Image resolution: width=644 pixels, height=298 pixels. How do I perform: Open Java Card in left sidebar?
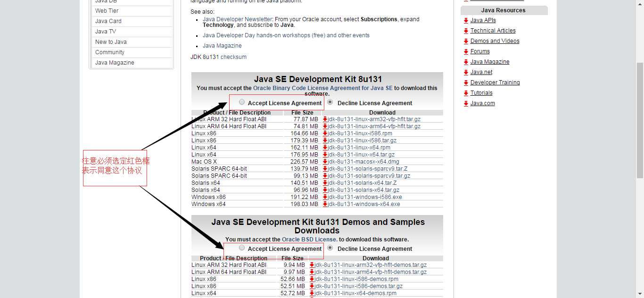pos(108,21)
